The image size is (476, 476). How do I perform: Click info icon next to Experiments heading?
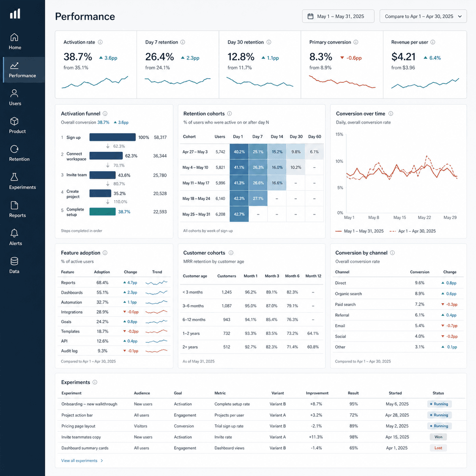[95, 382]
